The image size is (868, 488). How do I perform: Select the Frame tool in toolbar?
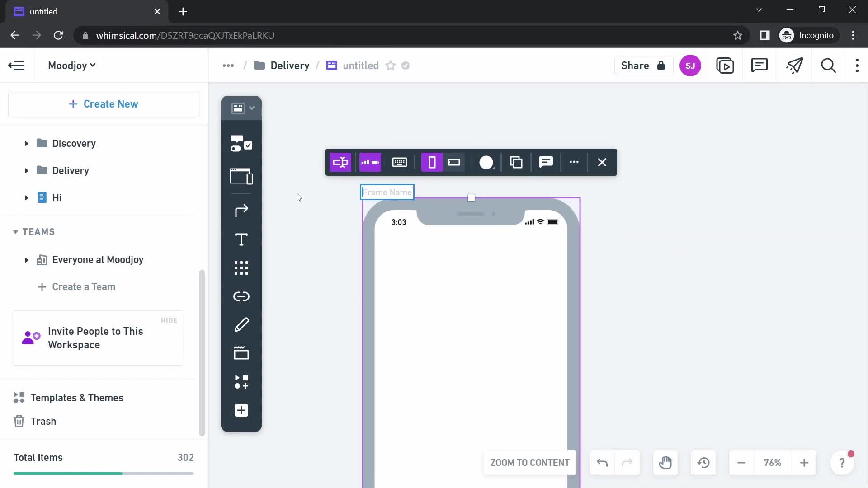(x=241, y=175)
